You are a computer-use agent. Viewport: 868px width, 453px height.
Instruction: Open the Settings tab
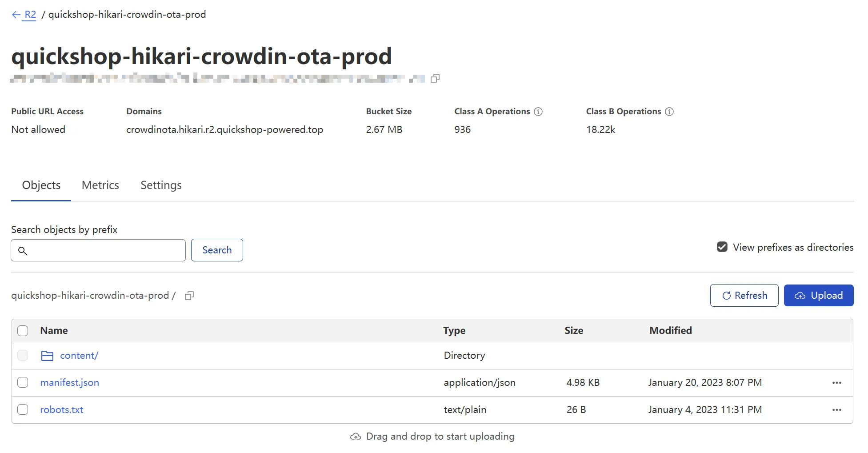pos(161,185)
